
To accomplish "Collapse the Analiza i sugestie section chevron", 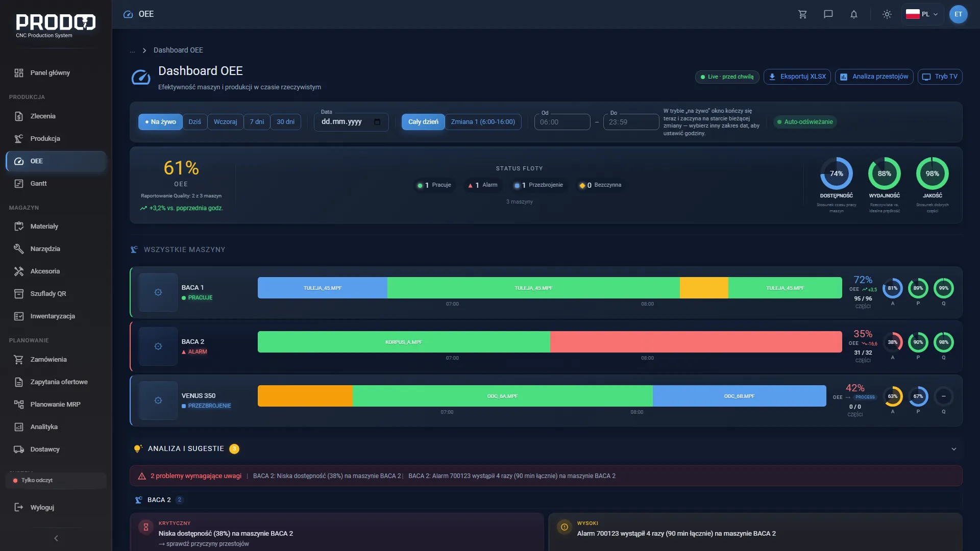I will point(954,449).
